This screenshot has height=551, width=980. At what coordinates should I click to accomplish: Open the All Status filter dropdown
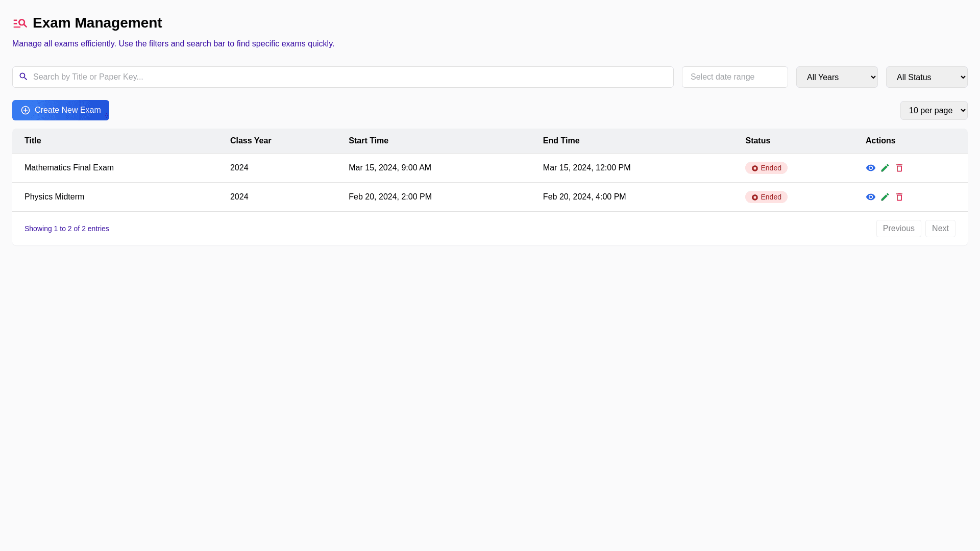[x=926, y=77]
